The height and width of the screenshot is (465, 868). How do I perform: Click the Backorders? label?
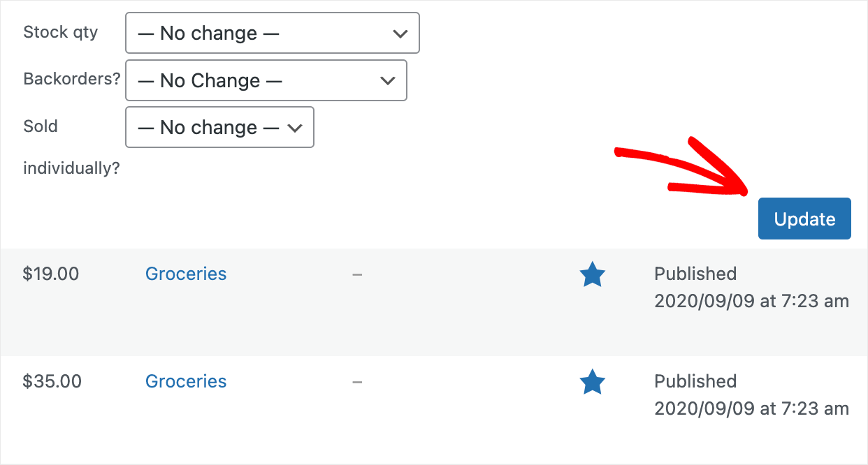72,79
